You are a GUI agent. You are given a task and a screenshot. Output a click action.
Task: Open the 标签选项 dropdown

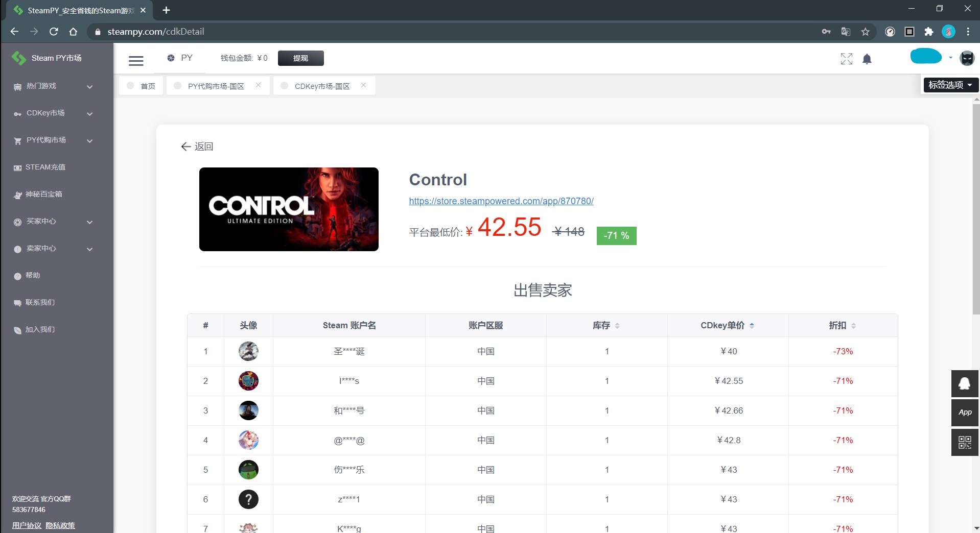[x=951, y=85]
